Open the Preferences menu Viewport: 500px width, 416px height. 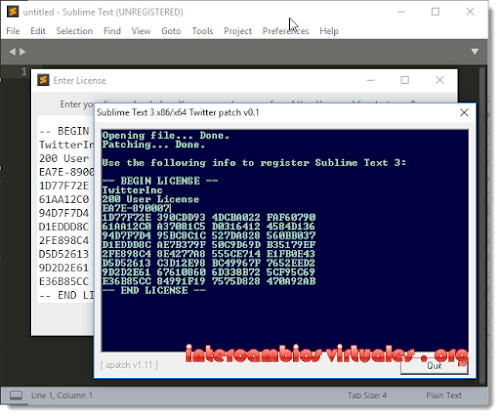pyautogui.click(x=286, y=31)
